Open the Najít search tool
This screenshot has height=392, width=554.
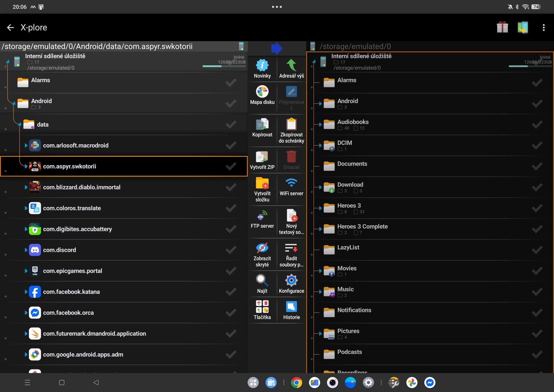(x=262, y=284)
